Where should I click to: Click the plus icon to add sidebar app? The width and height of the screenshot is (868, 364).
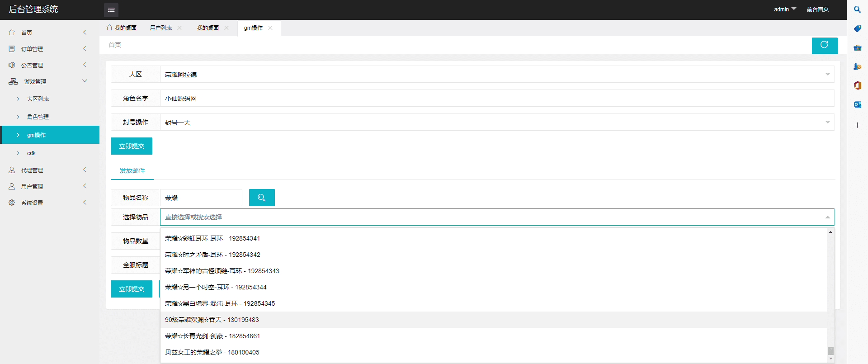click(x=857, y=125)
